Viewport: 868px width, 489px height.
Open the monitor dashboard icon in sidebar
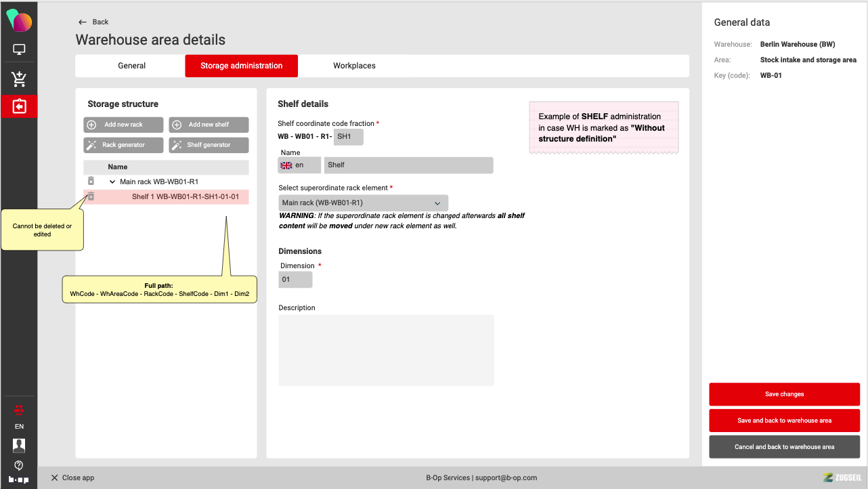[19, 49]
